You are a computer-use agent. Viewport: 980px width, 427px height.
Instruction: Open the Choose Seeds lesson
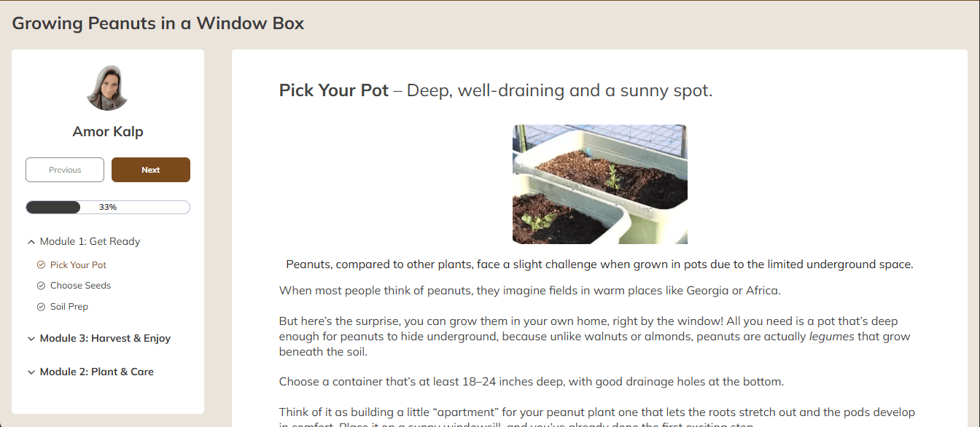pos(80,286)
